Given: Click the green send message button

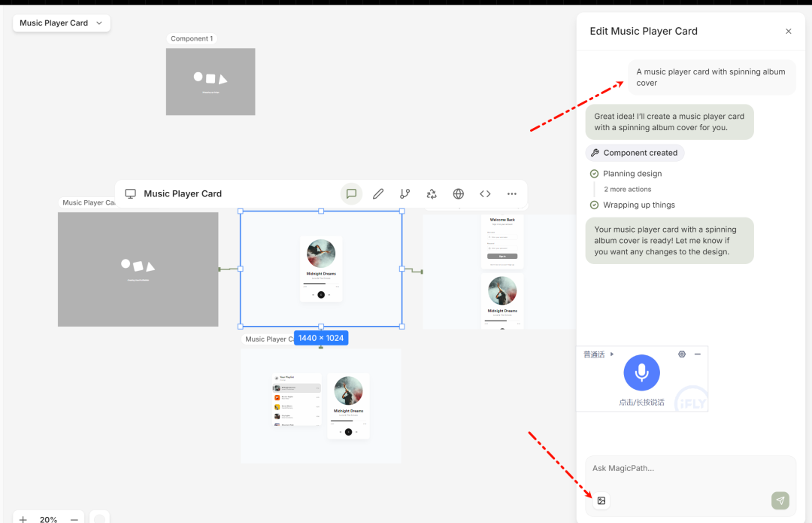Looking at the screenshot, I should click(780, 500).
